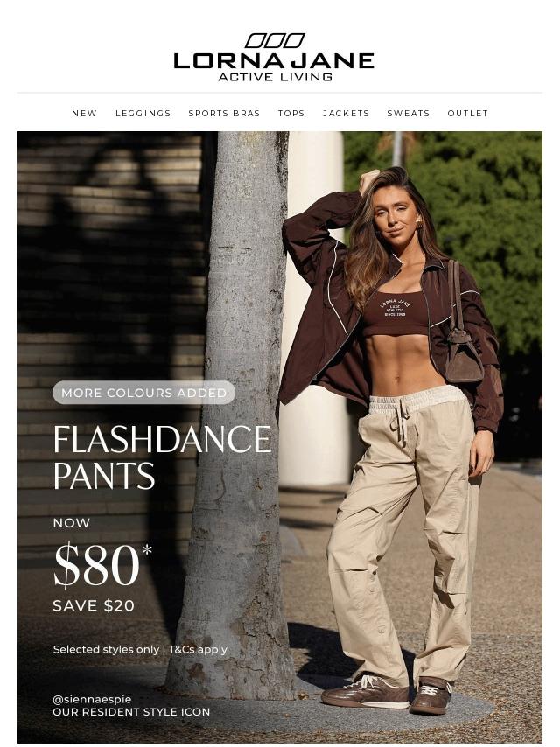The height and width of the screenshot is (747, 560).
Task: Click the brown Lorna Jane sports bra
Action: pos(395,312)
